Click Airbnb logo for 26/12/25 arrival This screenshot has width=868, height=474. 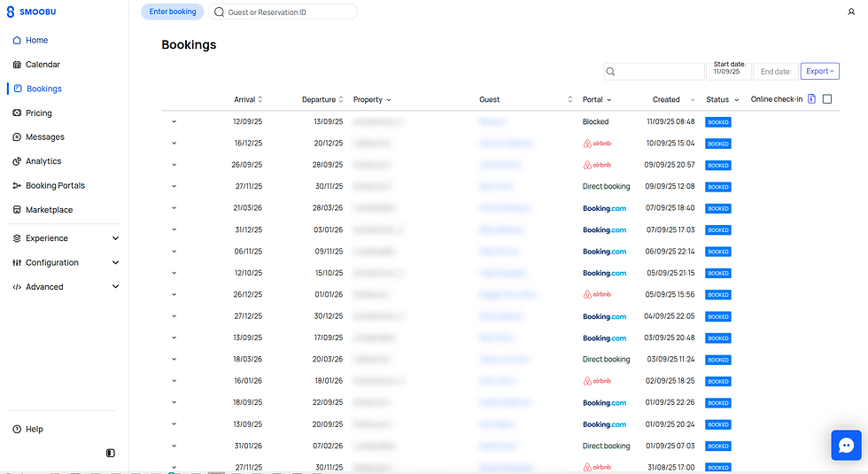[597, 294]
